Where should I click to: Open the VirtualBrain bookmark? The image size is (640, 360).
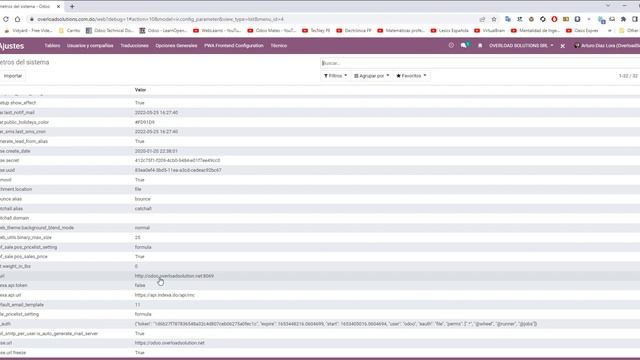point(489,31)
